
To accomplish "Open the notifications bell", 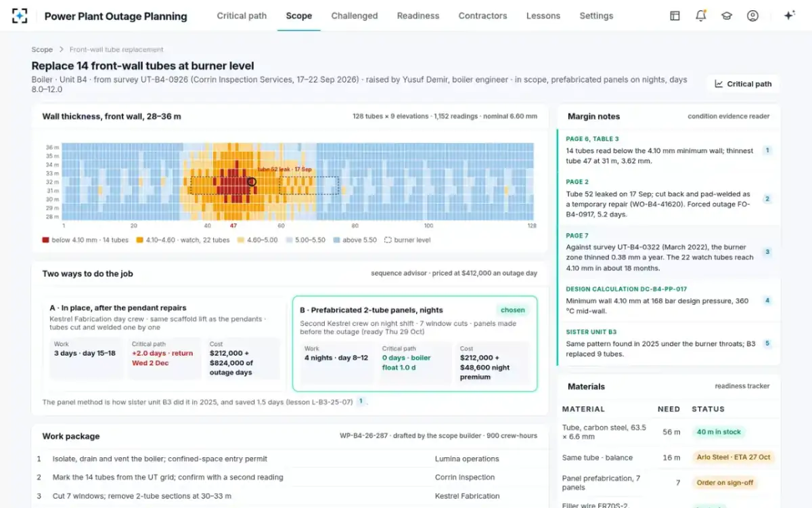I will pyautogui.click(x=700, y=16).
